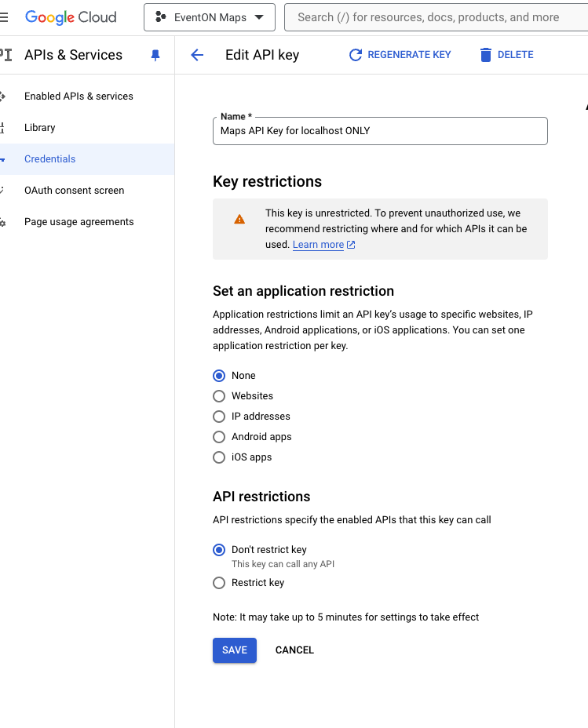Click the regenerate key refresh icon
The height and width of the screenshot is (728, 588).
(x=356, y=55)
